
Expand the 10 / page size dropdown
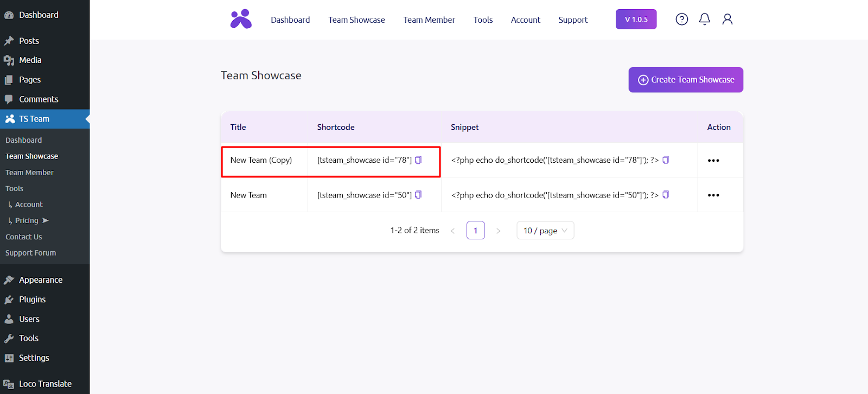coord(545,231)
